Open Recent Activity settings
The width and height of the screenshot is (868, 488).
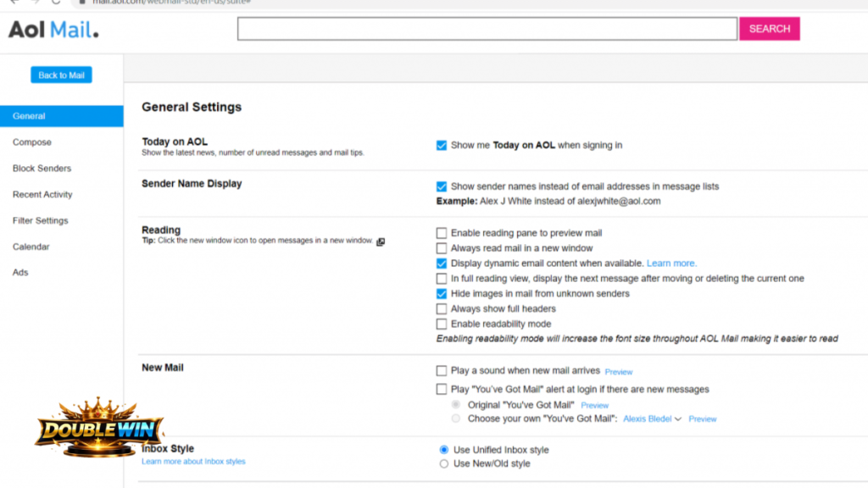[x=42, y=194]
